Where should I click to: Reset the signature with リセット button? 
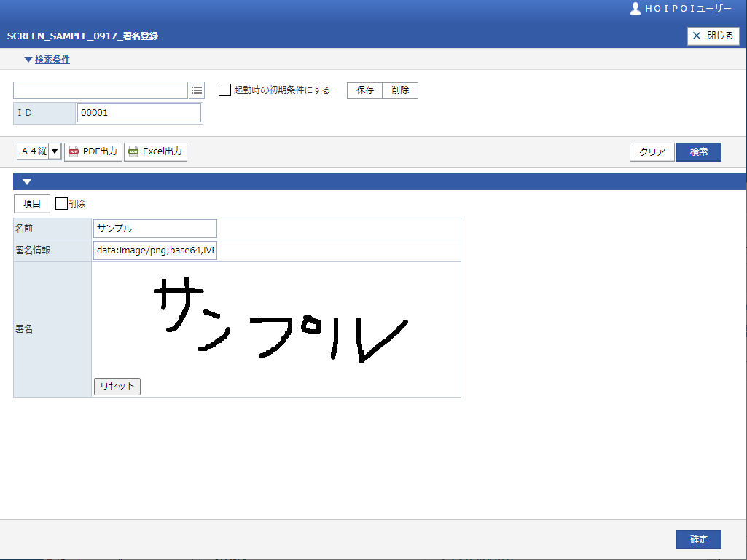[117, 387]
